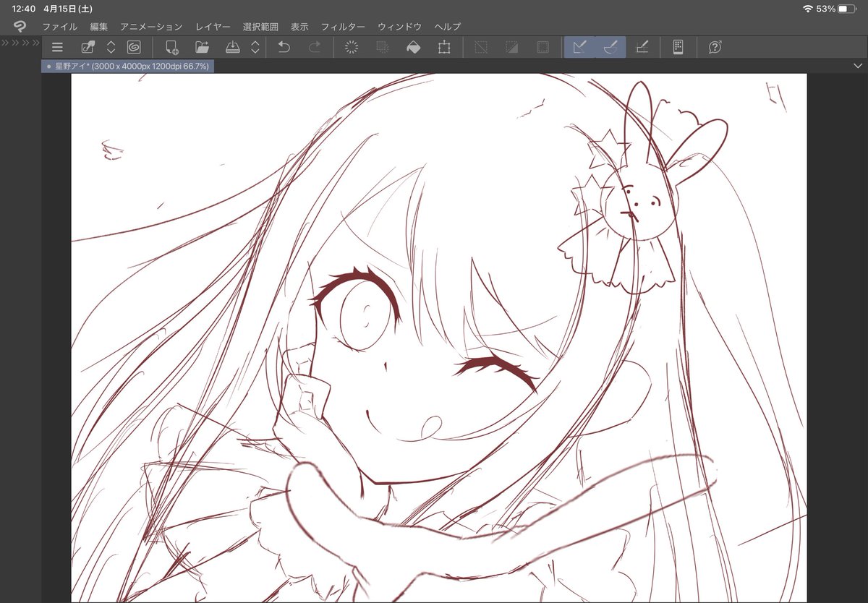Save the canvas with the Save icon
This screenshot has width=868, height=603.
coord(233,48)
